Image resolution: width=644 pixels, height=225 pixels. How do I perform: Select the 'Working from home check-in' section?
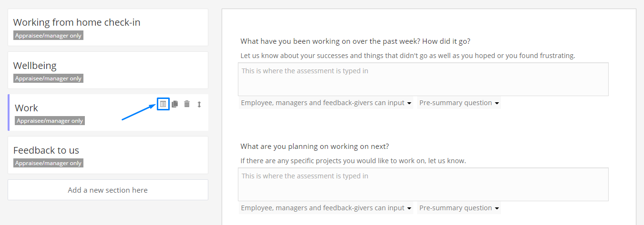pyautogui.click(x=77, y=22)
